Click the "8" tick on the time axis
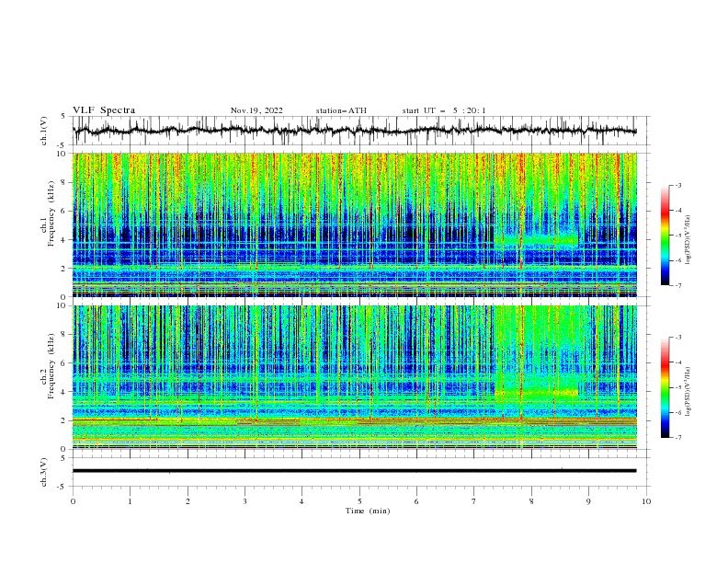 coord(531,501)
